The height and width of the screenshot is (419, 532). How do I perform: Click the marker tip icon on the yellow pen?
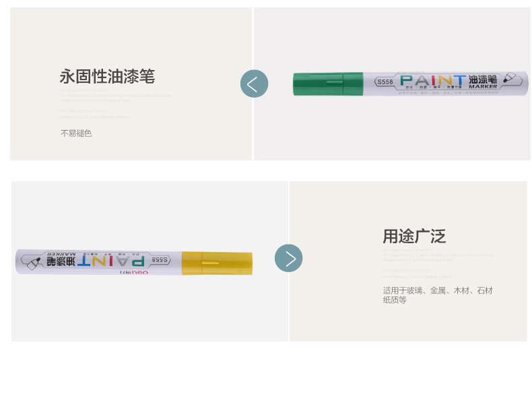coord(34,263)
